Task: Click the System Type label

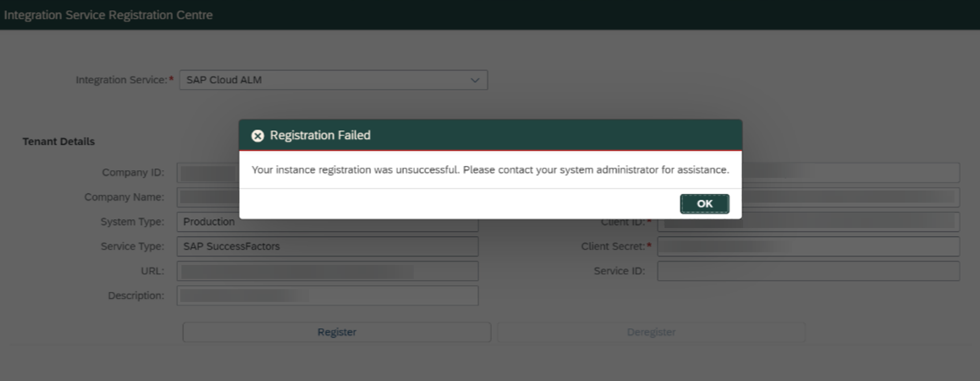Action: pos(132,222)
